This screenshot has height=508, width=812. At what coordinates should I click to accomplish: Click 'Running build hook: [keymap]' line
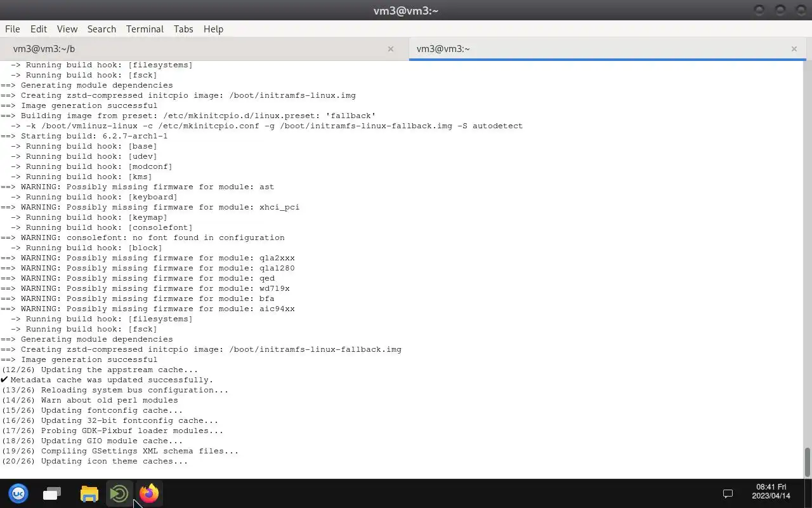coord(89,217)
